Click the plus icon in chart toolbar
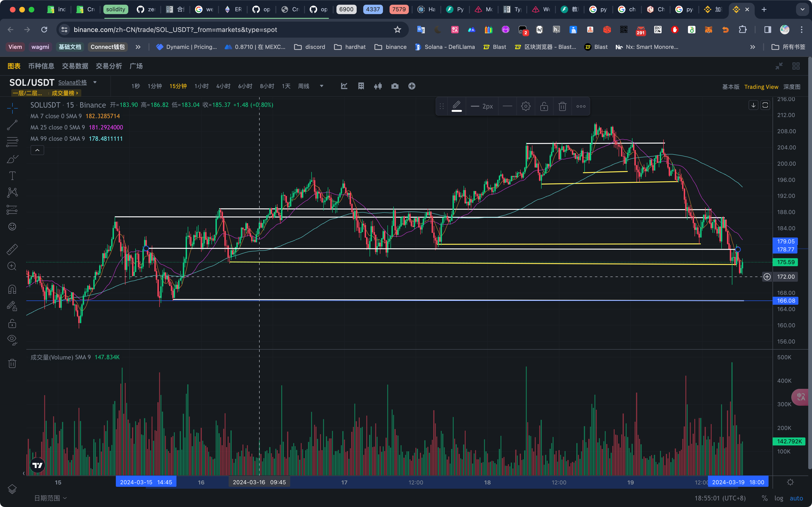The height and width of the screenshot is (507, 812). [412, 86]
